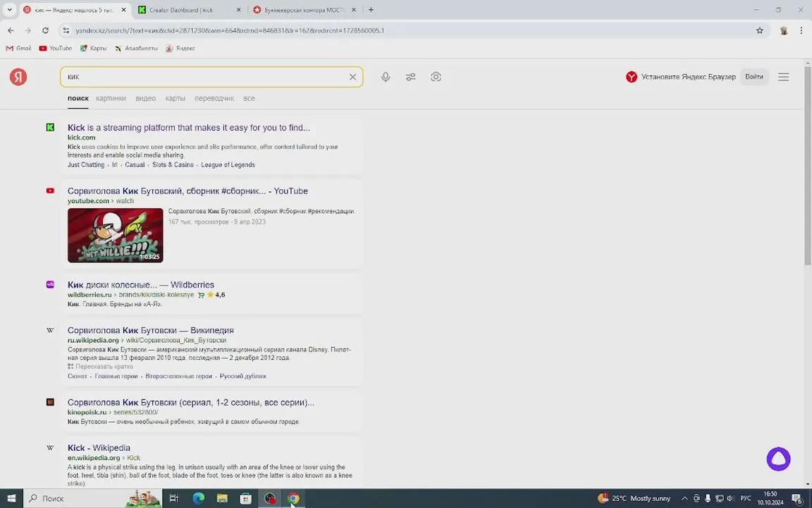Image resolution: width=812 pixels, height=508 pixels.
Task: Click Chrome back arrow
Action: click(x=11, y=30)
